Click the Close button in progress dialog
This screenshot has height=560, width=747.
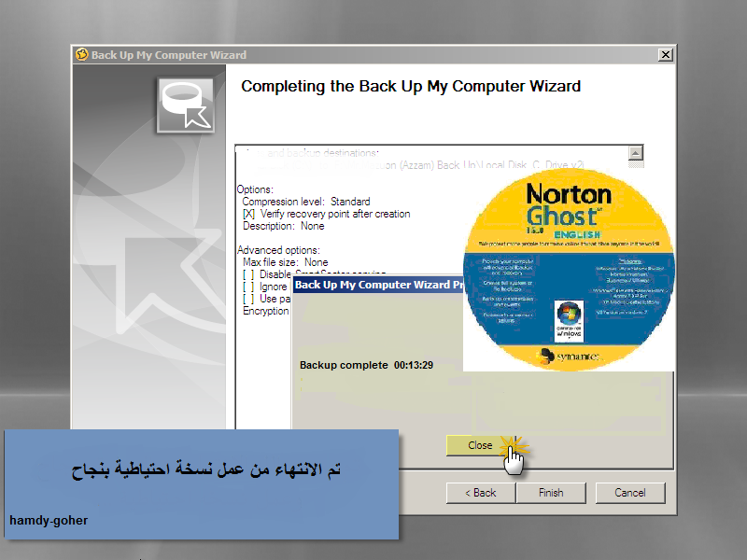pyautogui.click(x=480, y=445)
